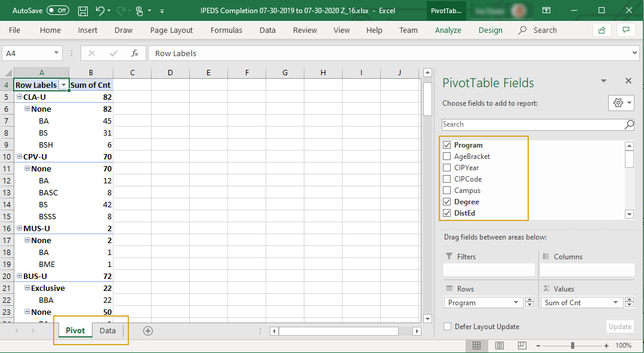This screenshot has height=353, width=644.
Task: Uncheck the Degree field checkbox
Action: tap(447, 202)
